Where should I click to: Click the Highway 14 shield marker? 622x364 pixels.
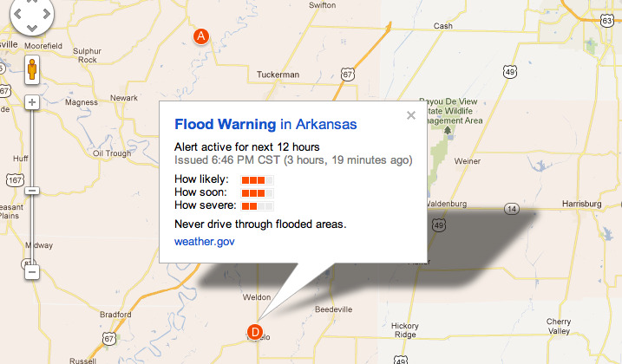512,209
